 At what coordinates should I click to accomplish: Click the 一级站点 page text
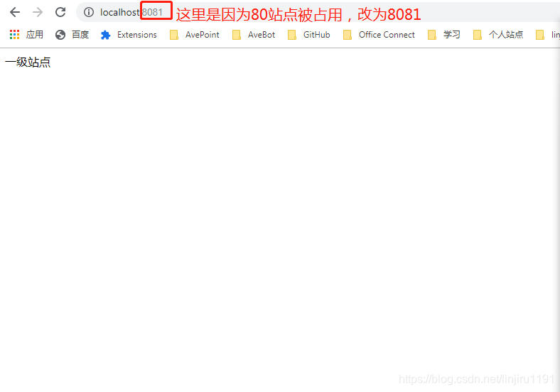pyautogui.click(x=28, y=62)
